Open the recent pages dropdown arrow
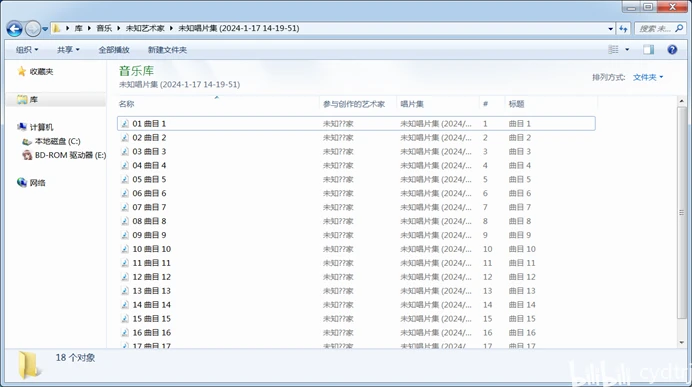The height and width of the screenshot is (387, 692). [x=45, y=29]
